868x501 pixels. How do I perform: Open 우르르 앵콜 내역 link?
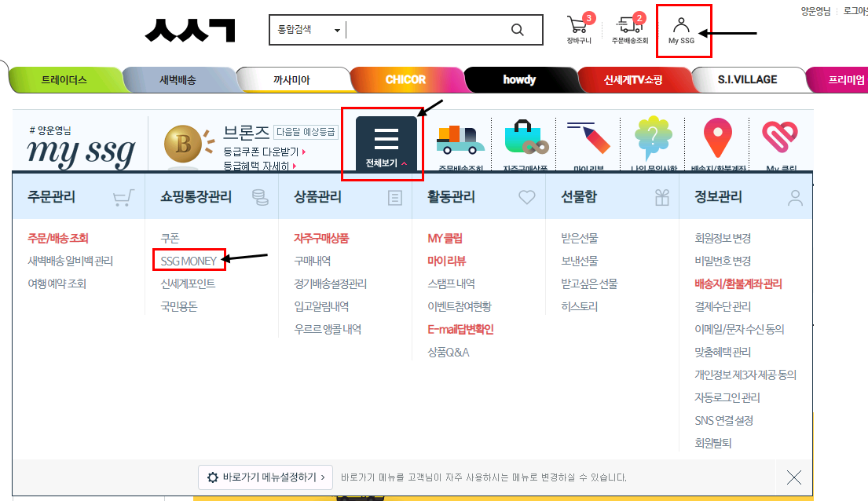point(328,329)
